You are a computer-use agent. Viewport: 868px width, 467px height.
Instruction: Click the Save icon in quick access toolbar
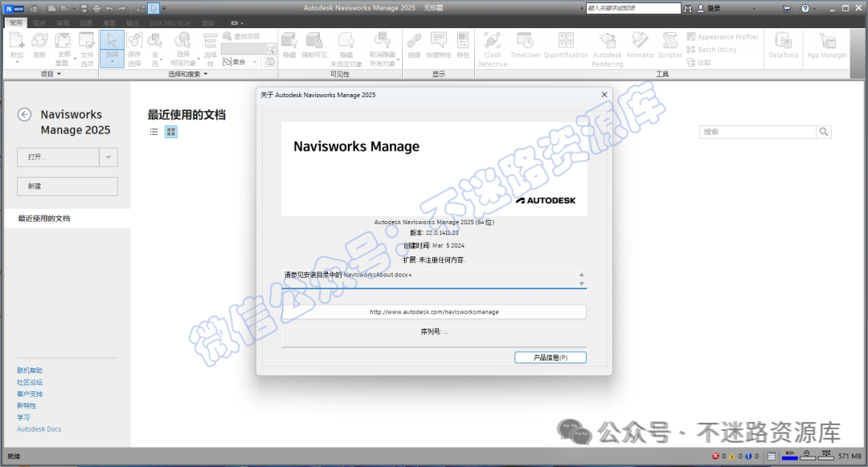[x=84, y=8]
